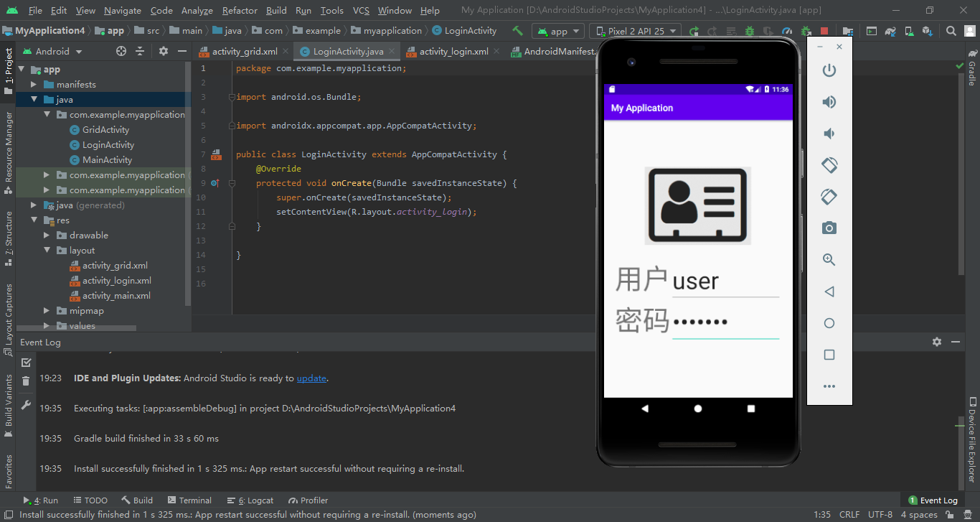
Task: Click the ID card image in emulator
Action: (x=698, y=205)
